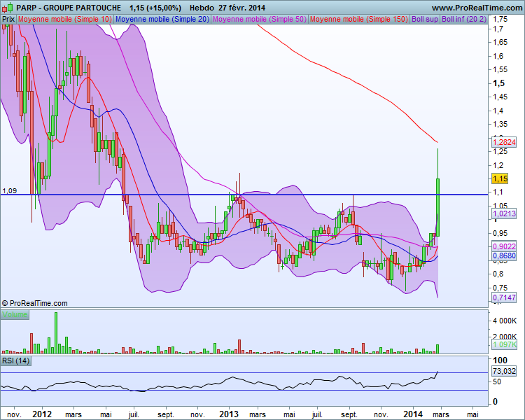Select the Prix indicator label
This screenshot has height=420, width=525.
(8, 19)
